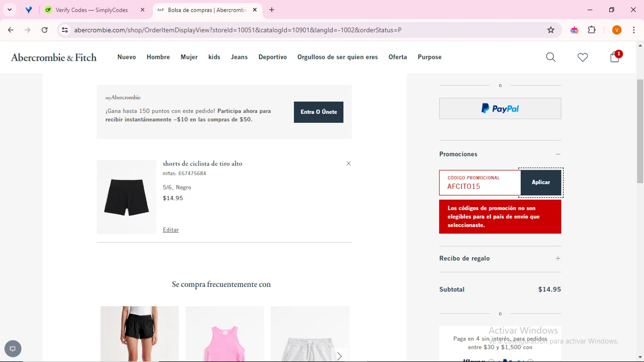This screenshot has width=644, height=362.
Task: Open the tab search dropdown arrow
Action: (9, 10)
